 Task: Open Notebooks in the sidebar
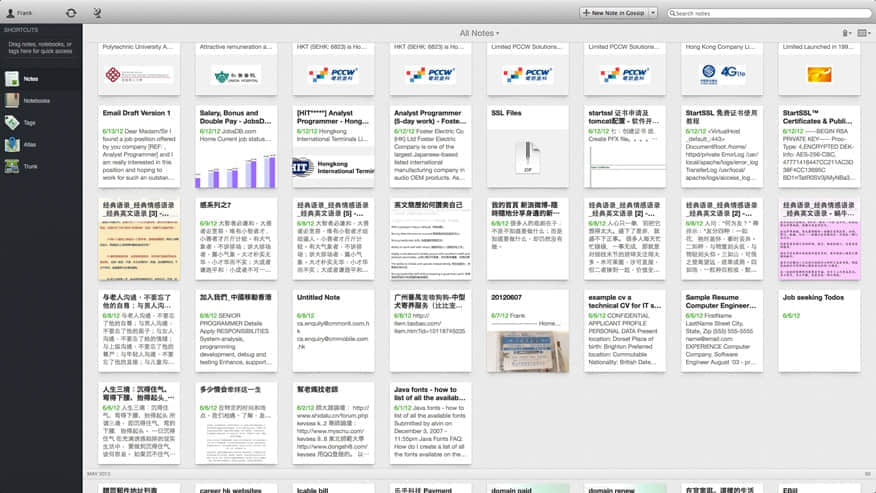click(41, 101)
